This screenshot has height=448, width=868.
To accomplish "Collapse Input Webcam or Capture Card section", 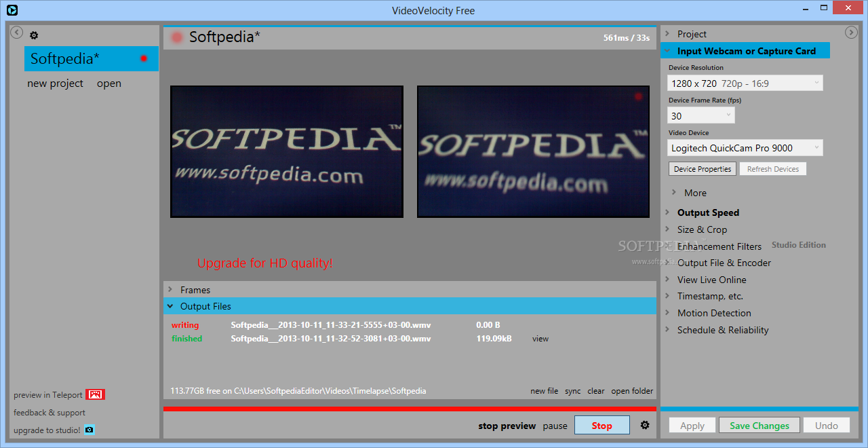I will [x=745, y=51].
